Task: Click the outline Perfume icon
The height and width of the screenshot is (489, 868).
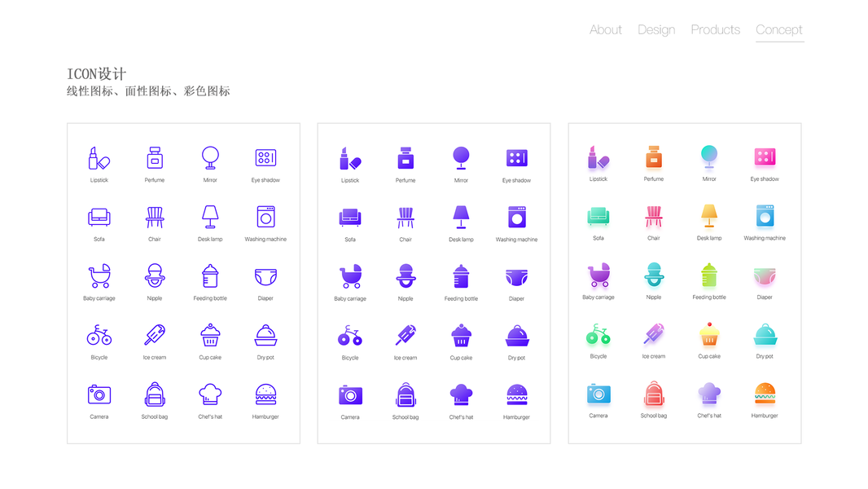Action: tap(155, 158)
